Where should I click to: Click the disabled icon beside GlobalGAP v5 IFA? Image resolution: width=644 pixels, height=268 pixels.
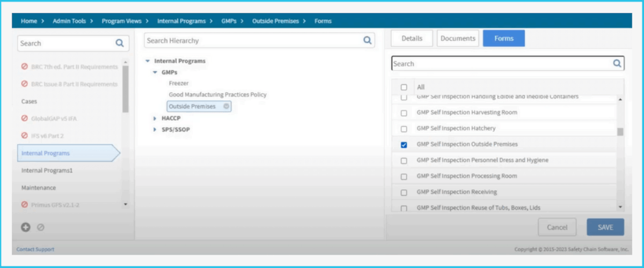[25, 118]
